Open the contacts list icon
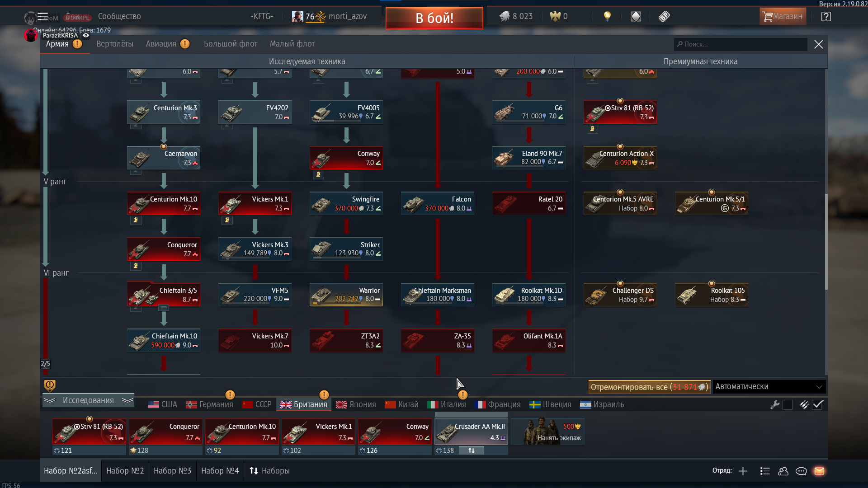 click(765, 471)
